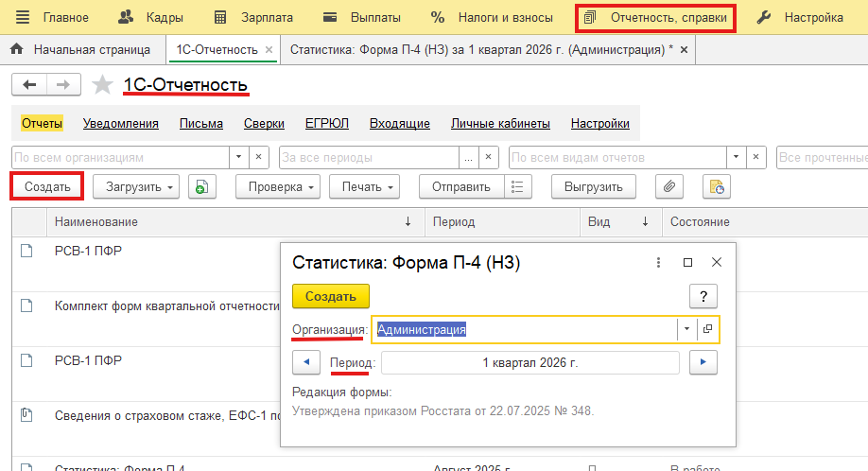Open the Сверки subsection
This screenshot has height=471, width=868.
click(x=264, y=123)
